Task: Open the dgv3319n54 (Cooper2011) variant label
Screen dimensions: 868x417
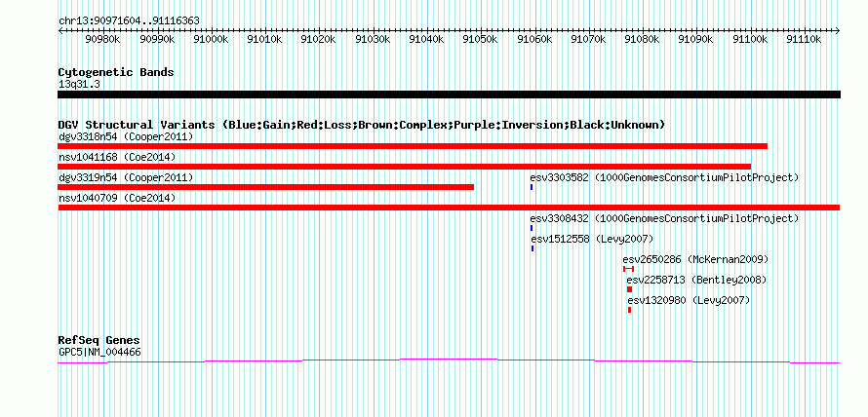Action: click(126, 177)
